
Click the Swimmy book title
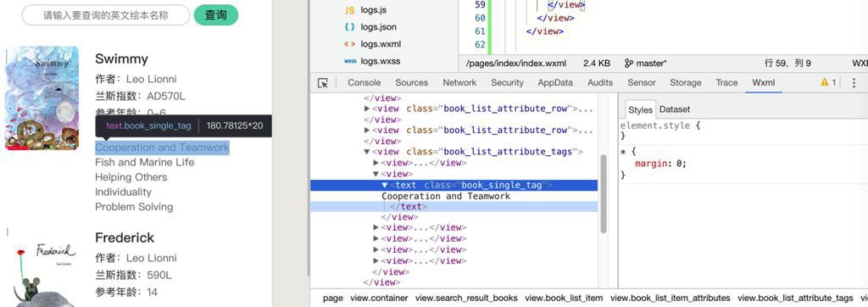[x=122, y=59]
